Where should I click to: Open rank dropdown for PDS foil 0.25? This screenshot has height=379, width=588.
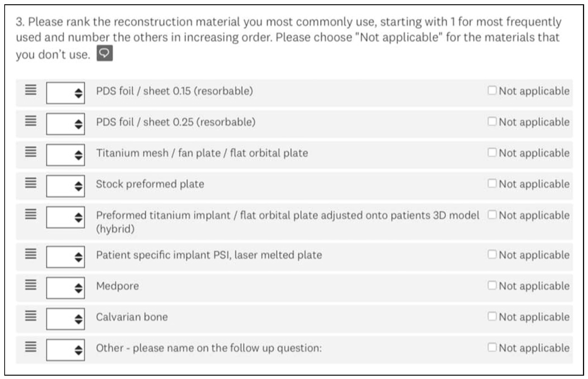pyautogui.click(x=66, y=124)
